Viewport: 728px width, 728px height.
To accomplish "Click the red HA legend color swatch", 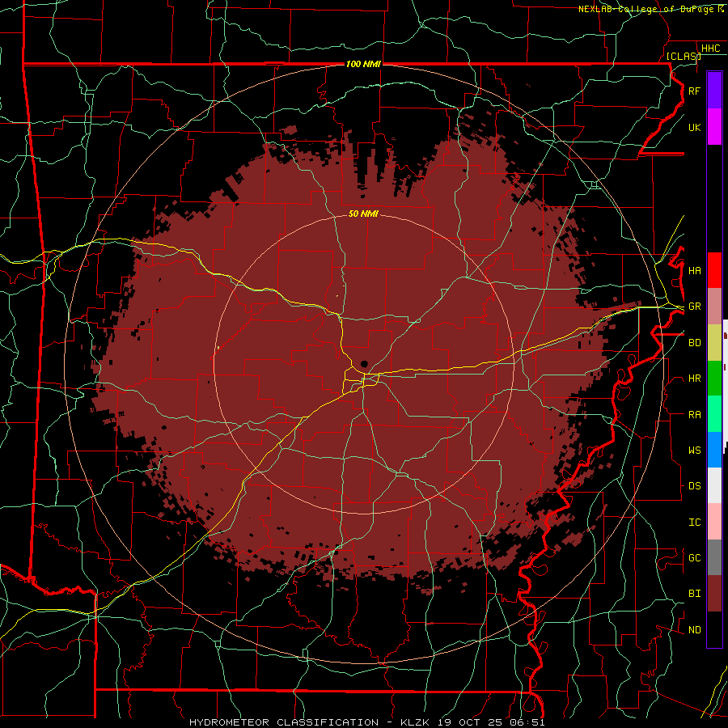I will tap(714, 270).
